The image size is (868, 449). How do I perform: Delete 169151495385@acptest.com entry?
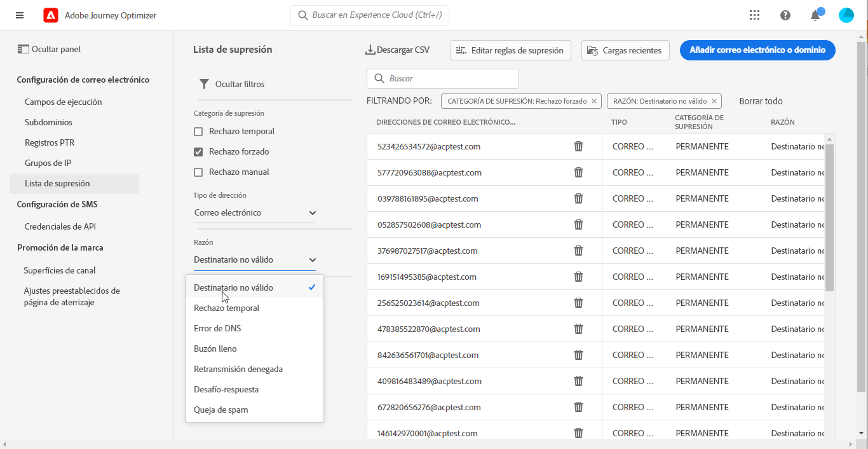pos(578,277)
